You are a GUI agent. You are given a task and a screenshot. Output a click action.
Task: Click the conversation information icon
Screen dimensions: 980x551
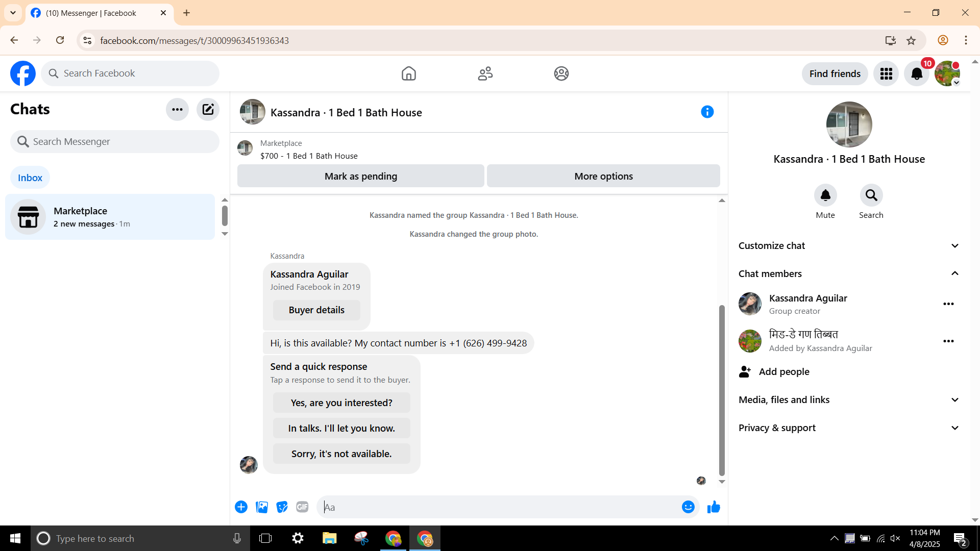tap(707, 112)
